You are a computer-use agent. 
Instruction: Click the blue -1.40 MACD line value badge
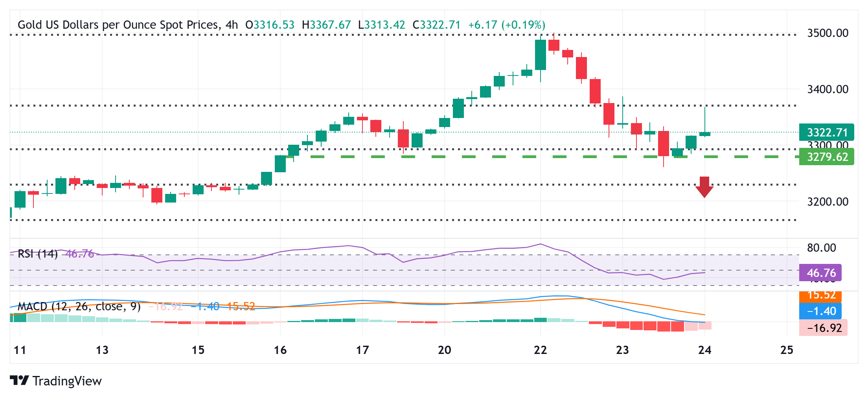tap(820, 311)
